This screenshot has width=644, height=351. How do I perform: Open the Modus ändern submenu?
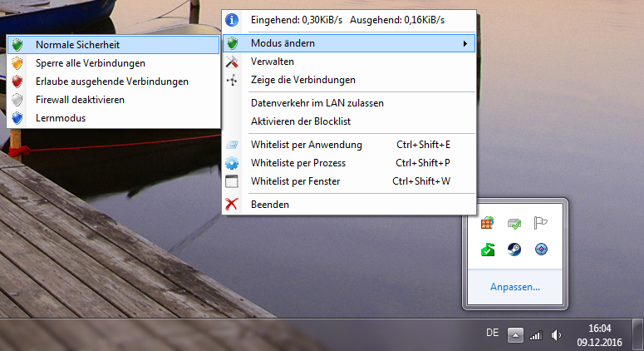point(349,43)
